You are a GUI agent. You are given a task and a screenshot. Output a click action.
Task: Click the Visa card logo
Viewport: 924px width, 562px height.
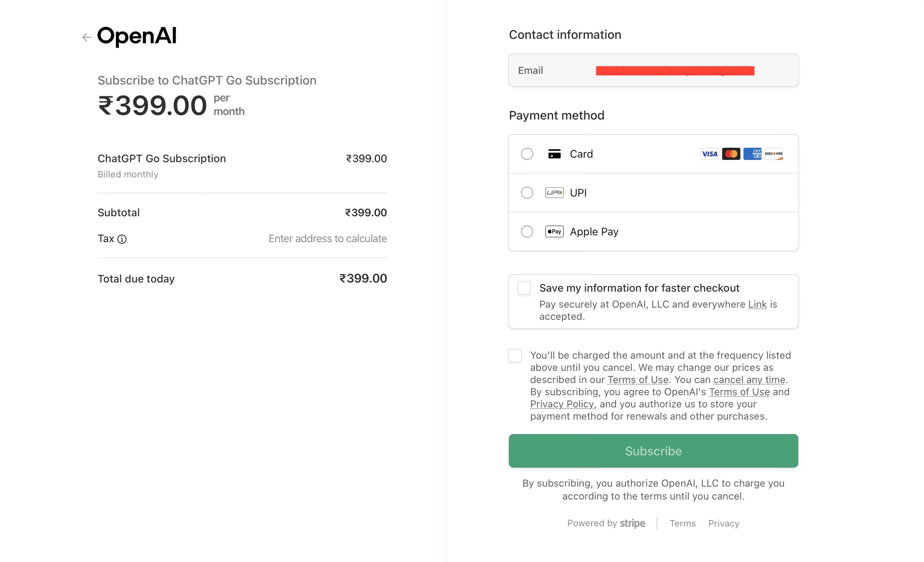click(x=710, y=154)
